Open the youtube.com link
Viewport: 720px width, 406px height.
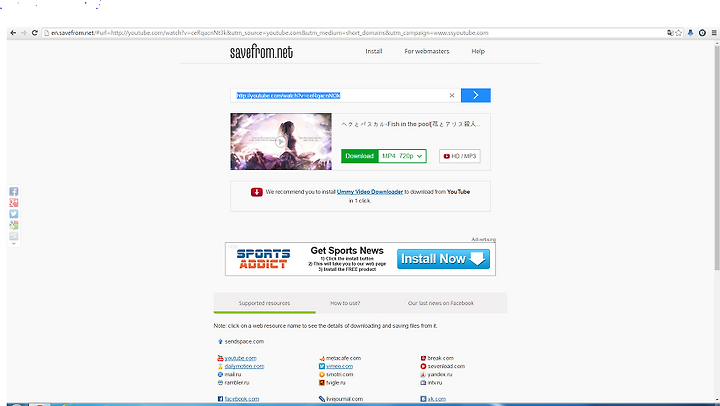pyautogui.click(x=241, y=358)
